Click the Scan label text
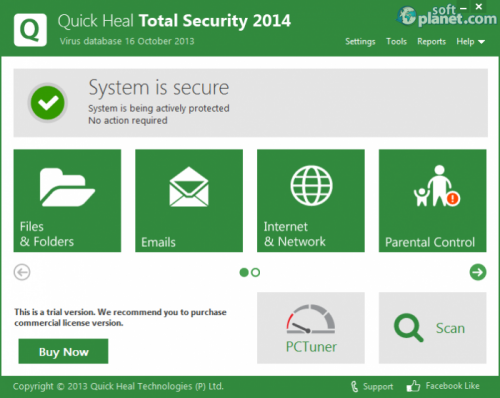This screenshot has height=398, width=500. point(450,328)
